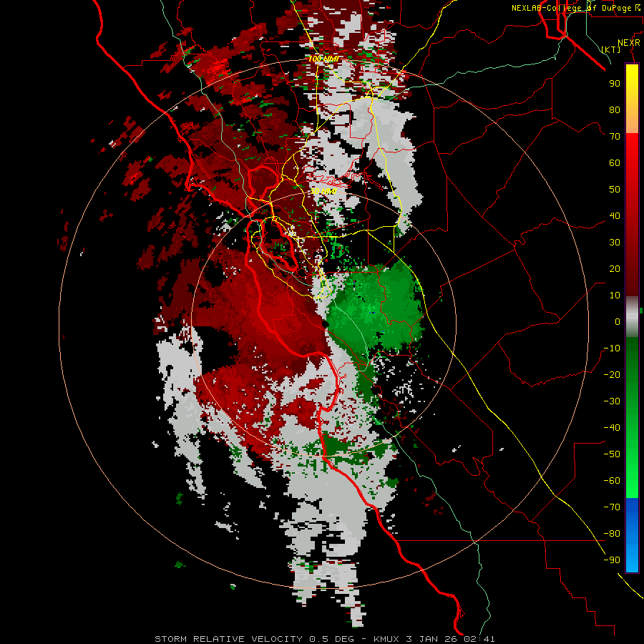Image resolution: width=644 pixels, height=644 pixels.
Task: Click the [KT] units label
Action: tap(610, 49)
